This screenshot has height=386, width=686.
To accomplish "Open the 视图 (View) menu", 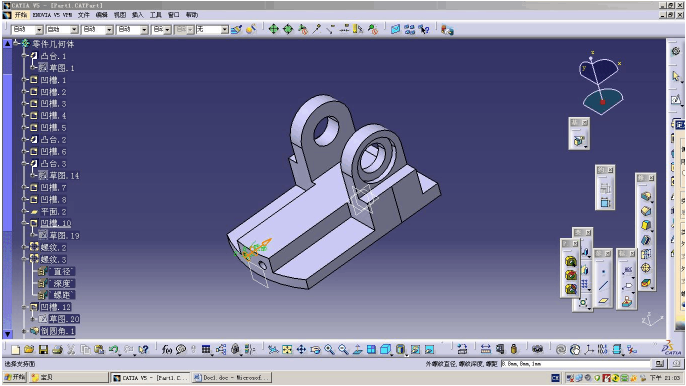I will point(119,15).
